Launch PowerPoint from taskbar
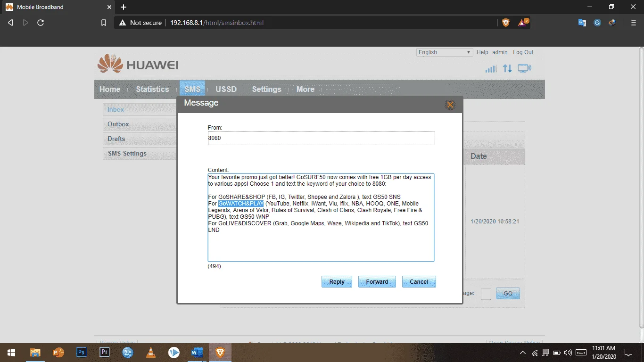The width and height of the screenshot is (644, 362). 58,352
